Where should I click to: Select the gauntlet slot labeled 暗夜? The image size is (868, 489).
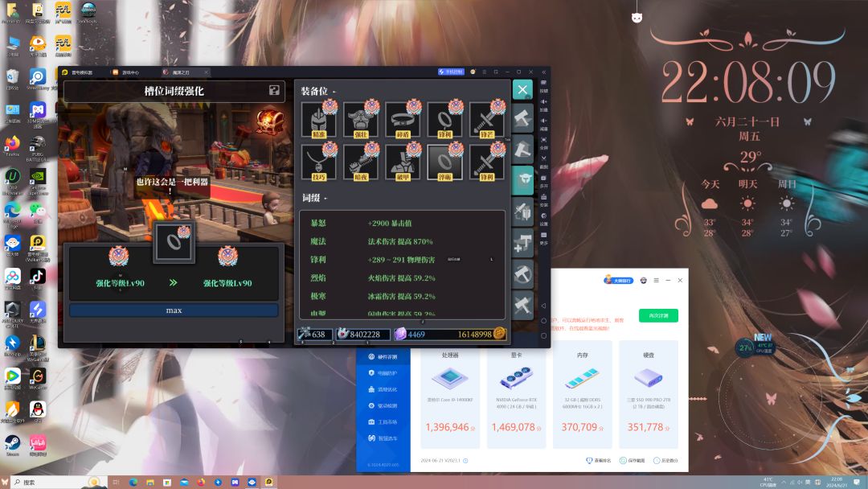(361, 162)
